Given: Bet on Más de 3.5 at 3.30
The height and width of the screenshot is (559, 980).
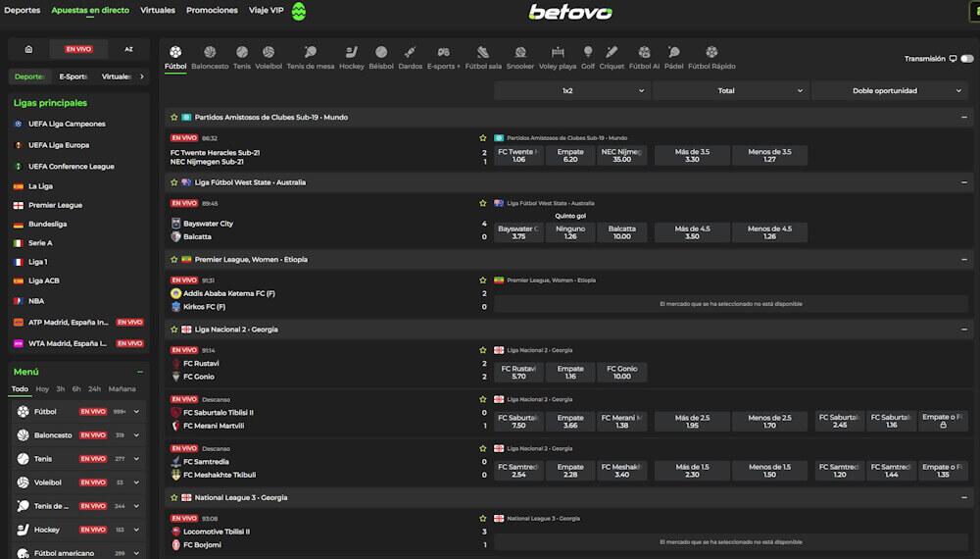Looking at the screenshot, I should pos(692,155).
